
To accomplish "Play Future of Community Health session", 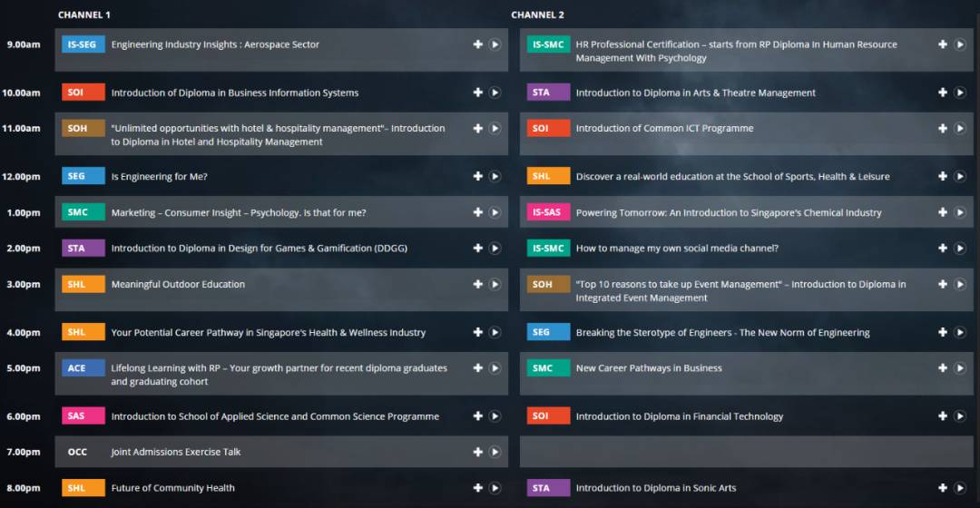I will coord(495,488).
